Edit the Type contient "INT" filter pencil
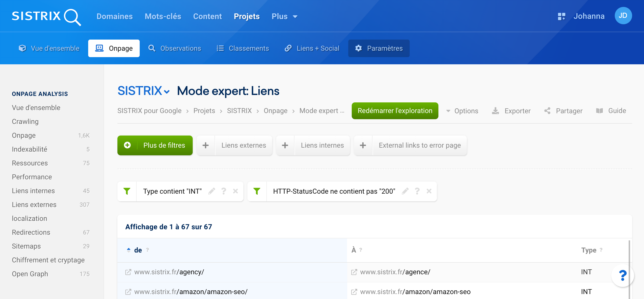Screen dimensions: 644x299 pyautogui.click(x=212, y=191)
